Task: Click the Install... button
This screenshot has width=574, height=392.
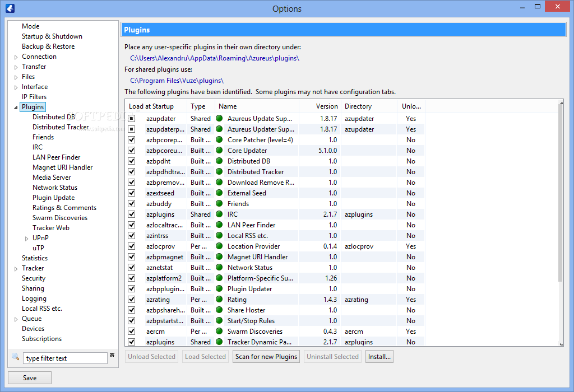Action: [379, 357]
